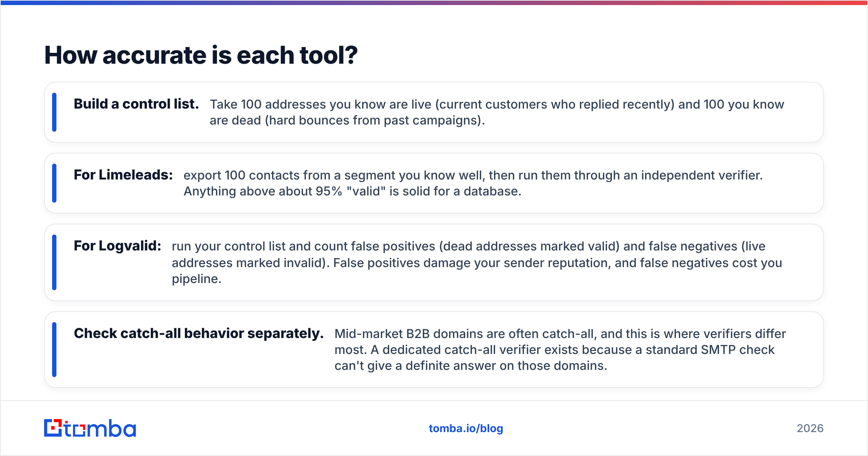Select the 'Build a control list.' label
The height and width of the screenshot is (456, 868).
point(136,104)
